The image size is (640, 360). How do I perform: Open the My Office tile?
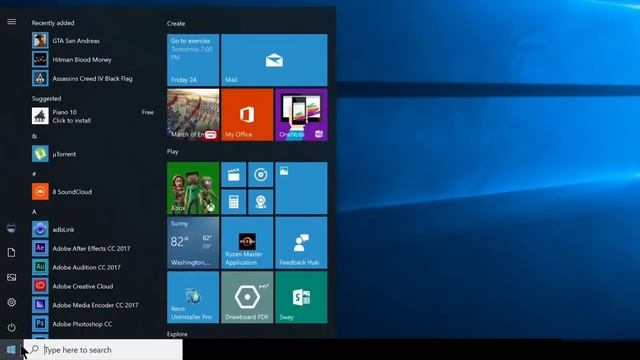(x=247, y=115)
